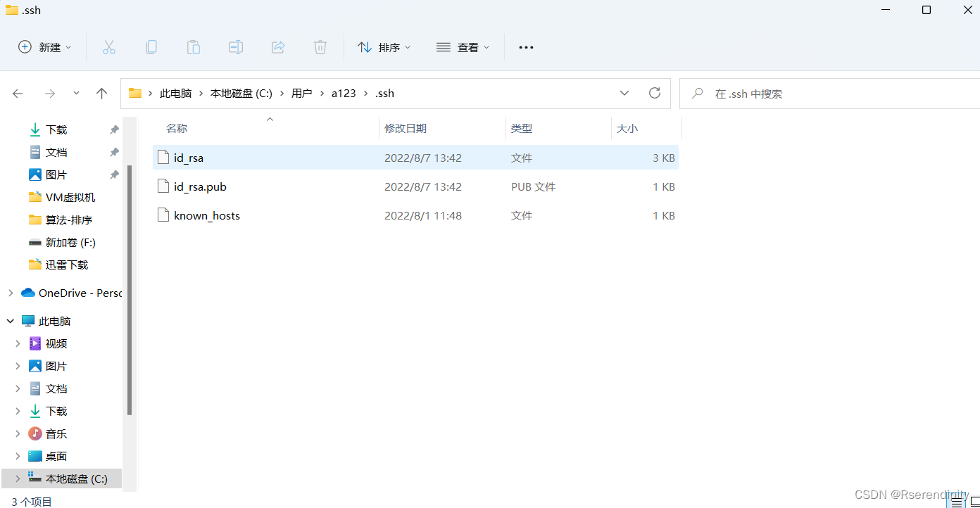Click 用户 in the breadcrumb path
The image size is (980, 508).
coord(301,94)
